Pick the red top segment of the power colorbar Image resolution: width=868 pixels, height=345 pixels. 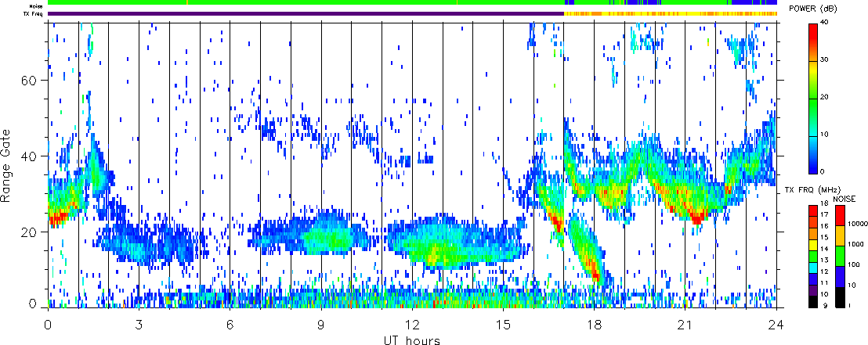coord(813,42)
